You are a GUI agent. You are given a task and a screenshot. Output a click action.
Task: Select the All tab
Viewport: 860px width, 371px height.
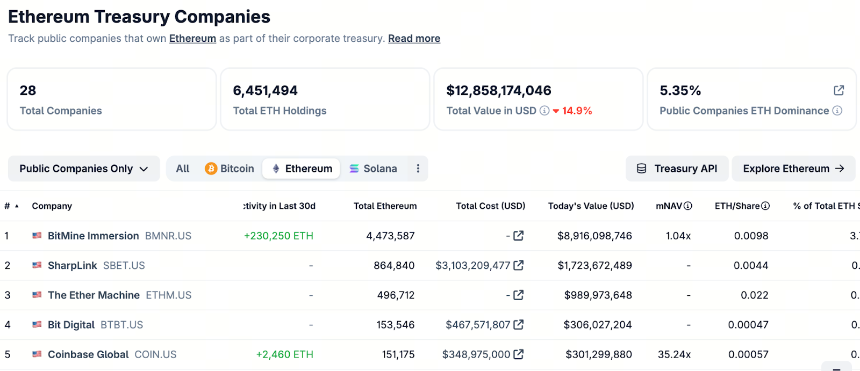(x=183, y=168)
